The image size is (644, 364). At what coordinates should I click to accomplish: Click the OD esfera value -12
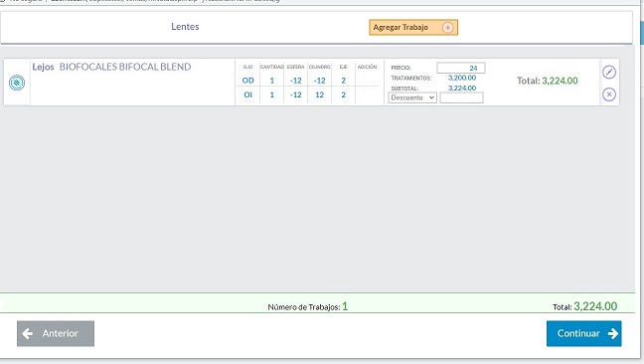[296, 81]
